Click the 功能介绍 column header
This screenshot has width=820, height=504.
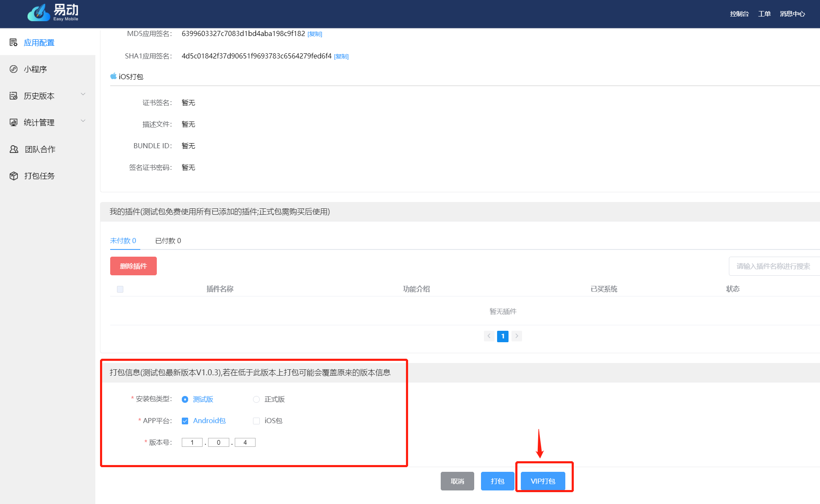pyautogui.click(x=416, y=289)
